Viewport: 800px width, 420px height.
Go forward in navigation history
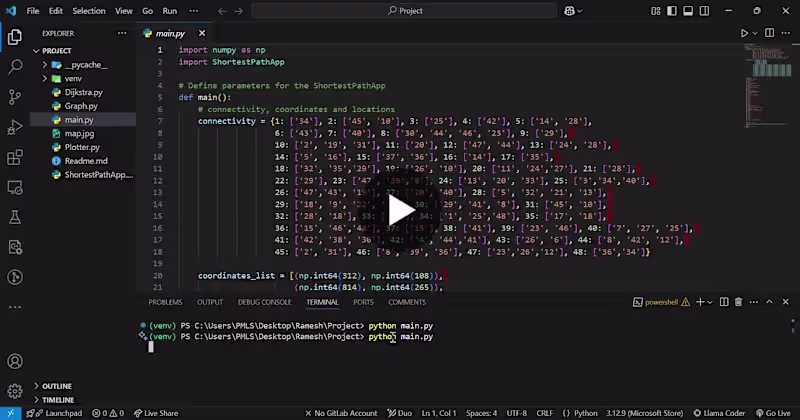click(239, 11)
